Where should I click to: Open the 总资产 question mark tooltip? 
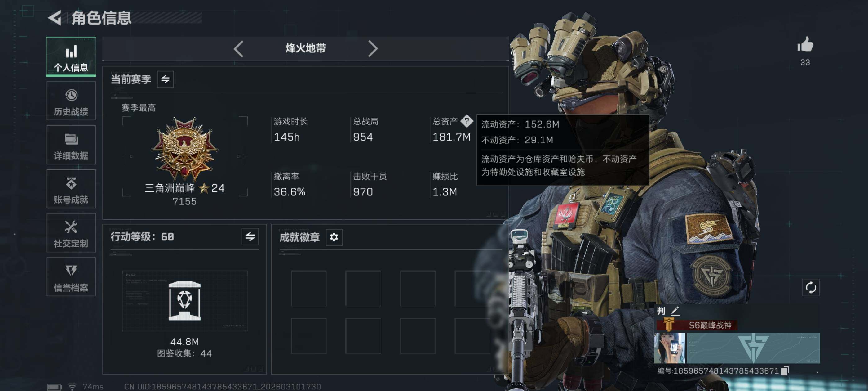pyautogui.click(x=466, y=121)
